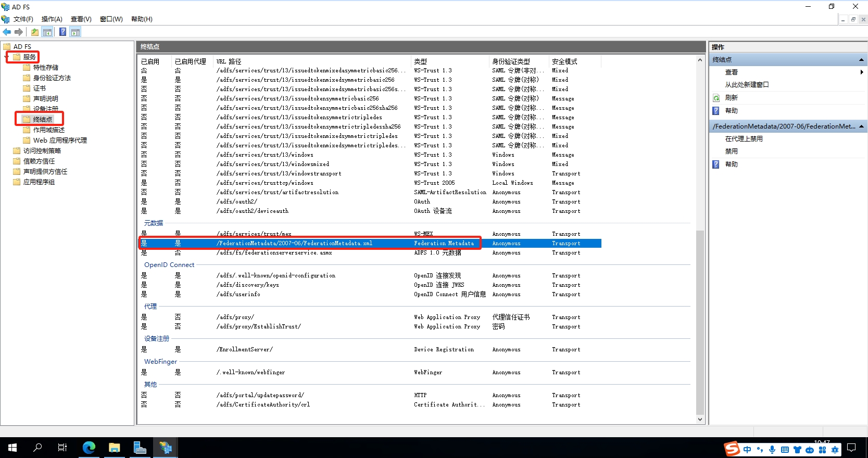Open Server Manager from the taskbar
The height and width of the screenshot is (458, 868).
[x=140, y=448]
